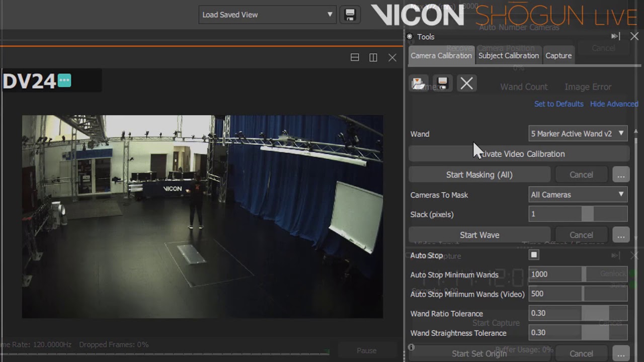Image resolution: width=644 pixels, height=362 pixels.
Task: Edit the Auto Stop Minimum Wands field
Action: click(x=578, y=275)
